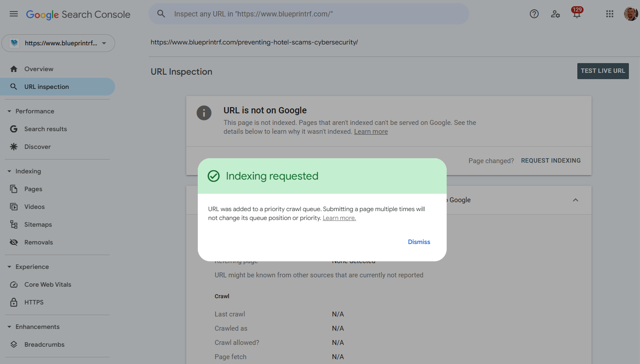Open the property selector dropdown
Viewport: 640px width, 364px height.
[x=58, y=43]
